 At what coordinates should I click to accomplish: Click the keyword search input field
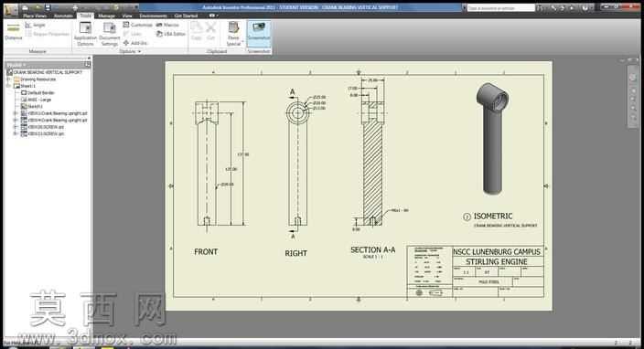[x=501, y=8]
